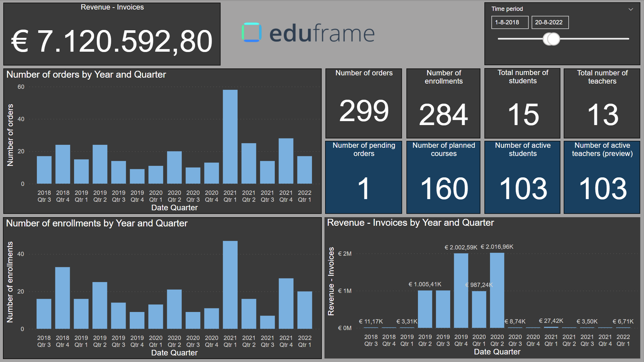Select Total number of teachers card 13
The height and width of the screenshot is (362, 644).
point(602,103)
